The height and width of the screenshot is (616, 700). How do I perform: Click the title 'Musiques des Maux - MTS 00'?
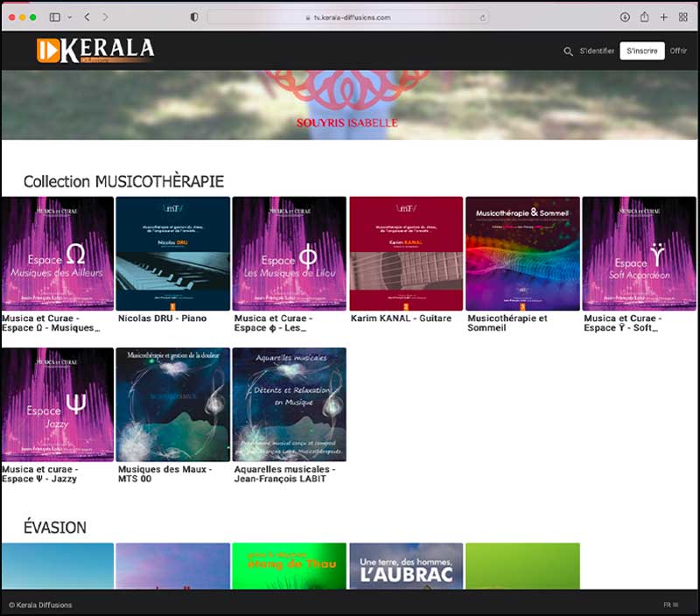click(x=164, y=474)
